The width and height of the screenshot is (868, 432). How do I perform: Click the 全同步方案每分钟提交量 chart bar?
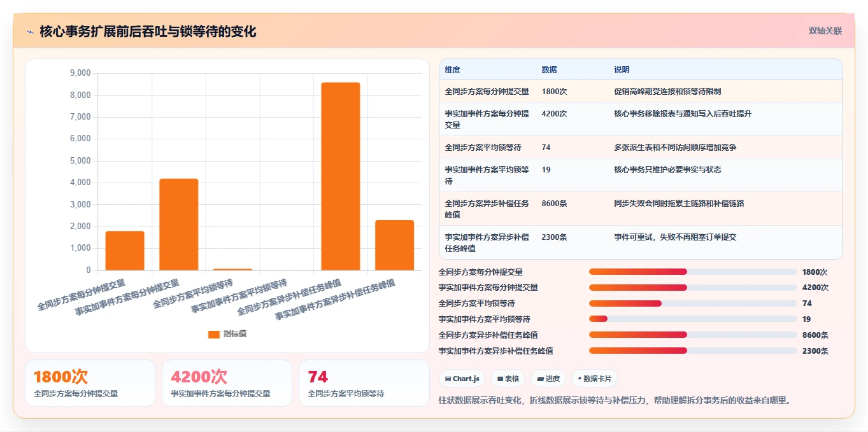(125, 251)
